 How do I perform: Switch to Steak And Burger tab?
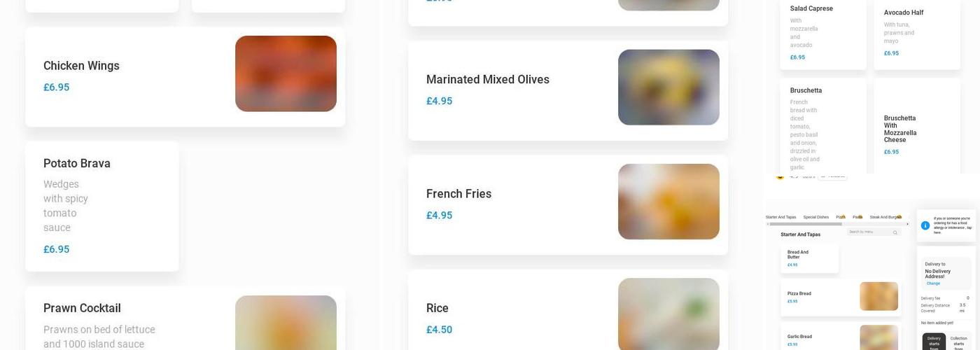884,217
